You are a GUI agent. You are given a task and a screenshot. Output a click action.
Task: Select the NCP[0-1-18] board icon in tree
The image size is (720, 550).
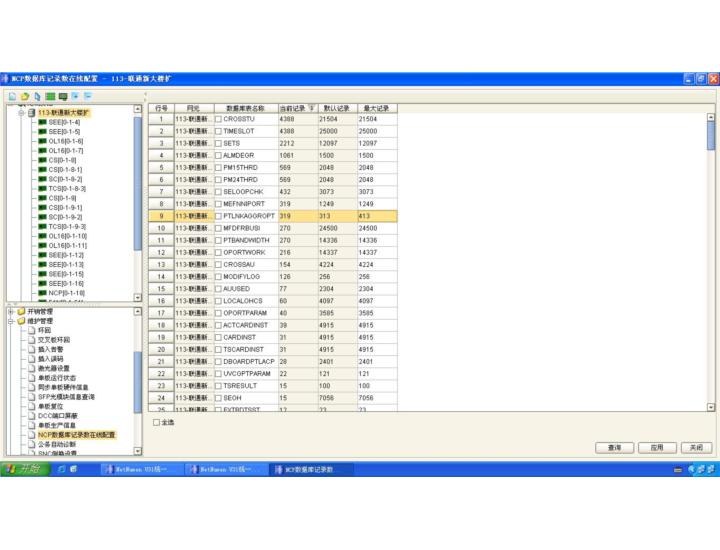click(42, 292)
